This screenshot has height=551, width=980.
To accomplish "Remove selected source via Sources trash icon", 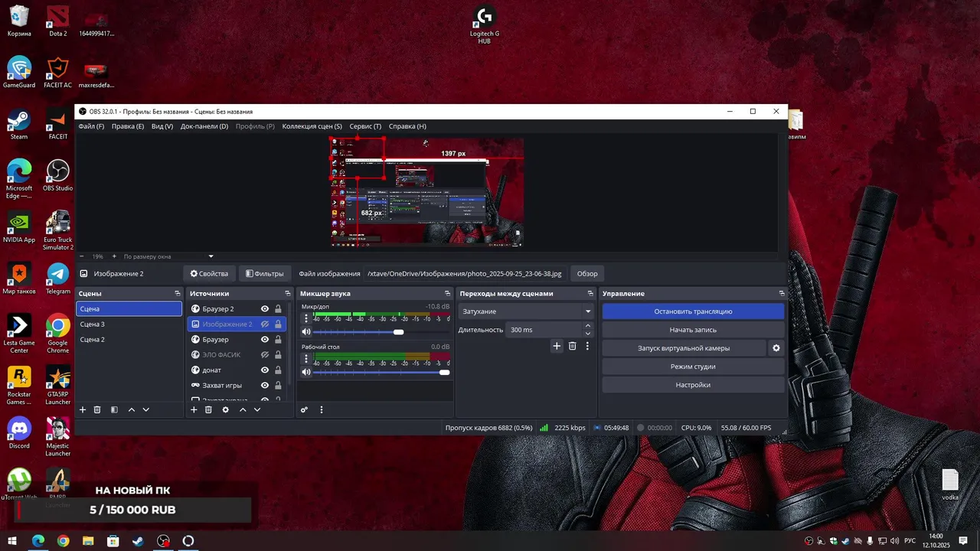I will coord(208,409).
